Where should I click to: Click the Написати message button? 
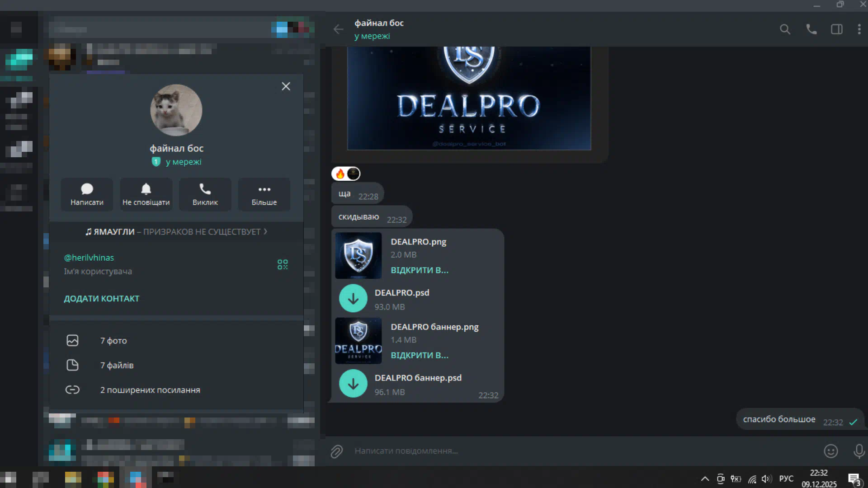tap(87, 194)
